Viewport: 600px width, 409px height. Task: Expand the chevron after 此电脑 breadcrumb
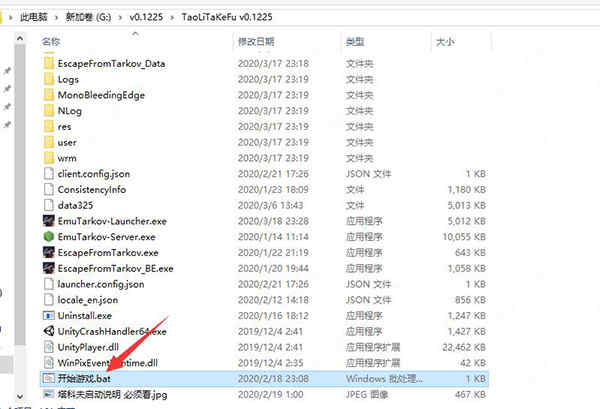click(x=57, y=17)
